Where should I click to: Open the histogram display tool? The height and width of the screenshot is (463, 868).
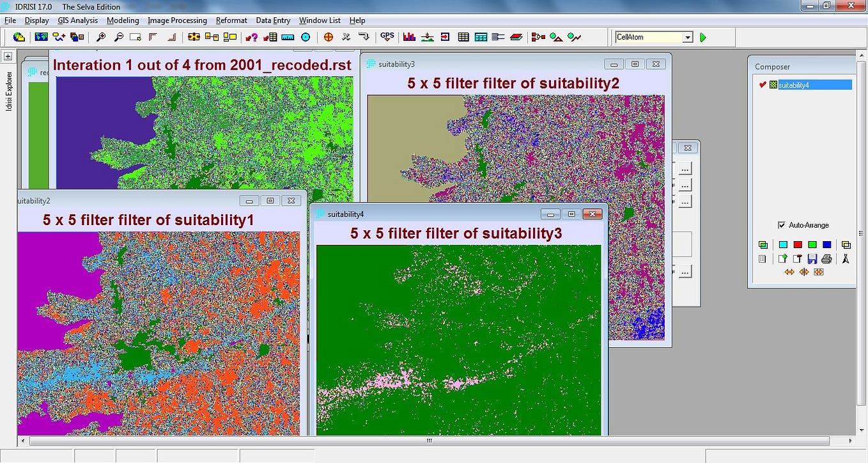pos(408,37)
